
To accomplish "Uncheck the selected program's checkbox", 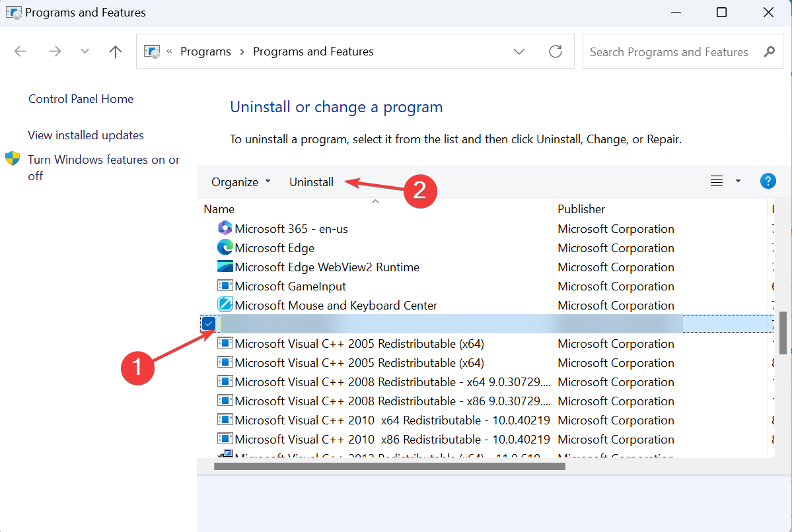I will click(x=209, y=323).
